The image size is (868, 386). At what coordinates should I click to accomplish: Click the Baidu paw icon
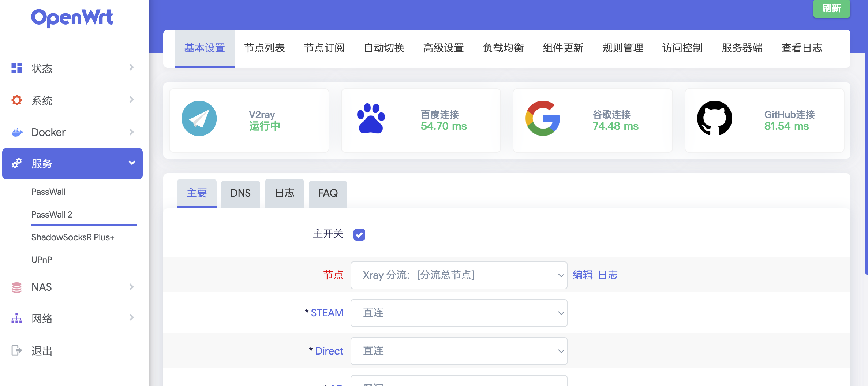tap(371, 119)
